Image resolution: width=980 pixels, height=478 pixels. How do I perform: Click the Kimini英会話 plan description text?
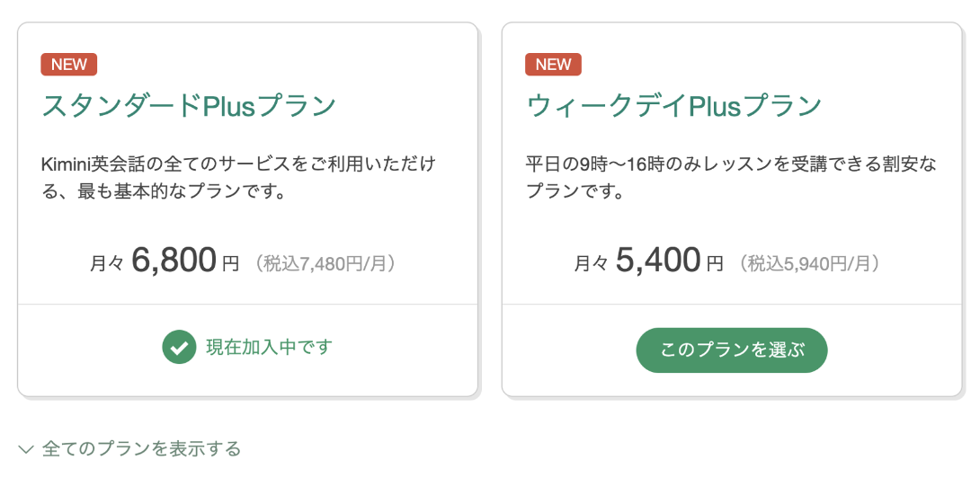point(238,178)
